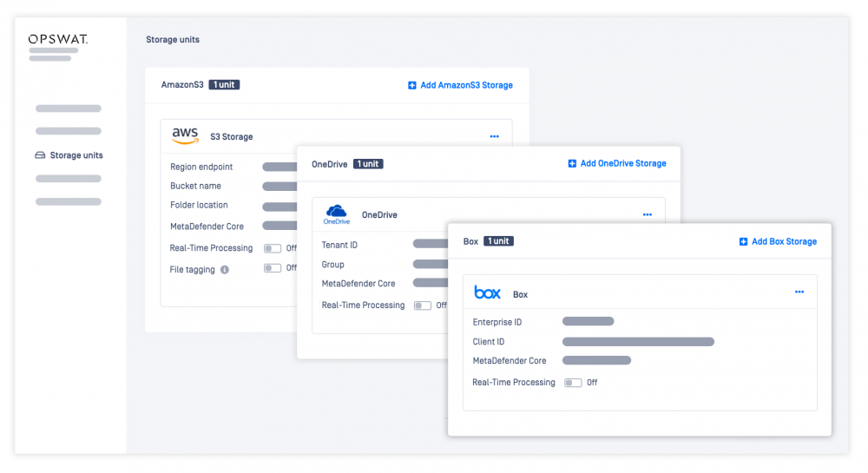
Task: Click the Add OneDrive Storage link
Action: tap(617, 164)
